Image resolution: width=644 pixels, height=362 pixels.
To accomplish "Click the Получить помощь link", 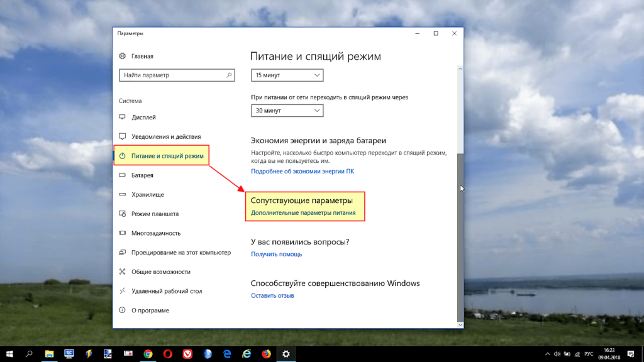I will [x=276, y=254].
